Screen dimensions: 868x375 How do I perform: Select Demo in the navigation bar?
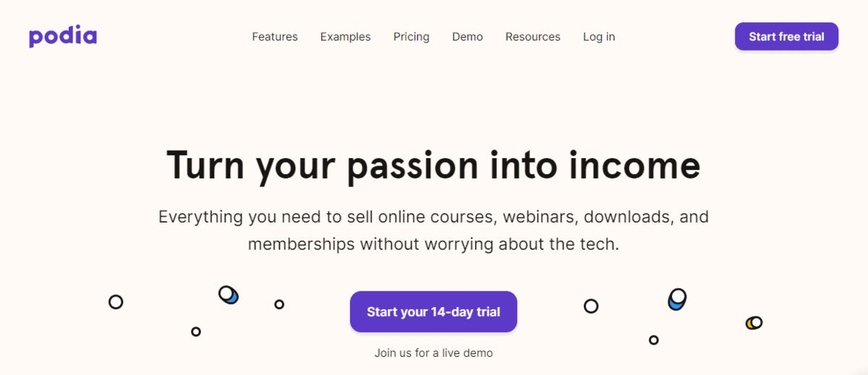(x=467, y=37)
